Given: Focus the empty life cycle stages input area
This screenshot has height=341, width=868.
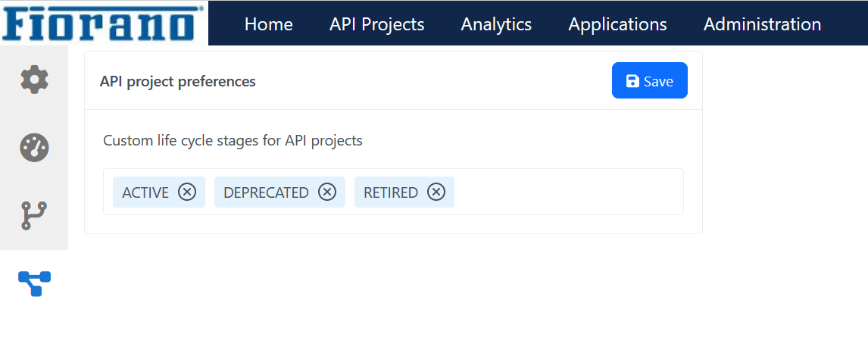Looking at the screenshot, I should (569, 192).
